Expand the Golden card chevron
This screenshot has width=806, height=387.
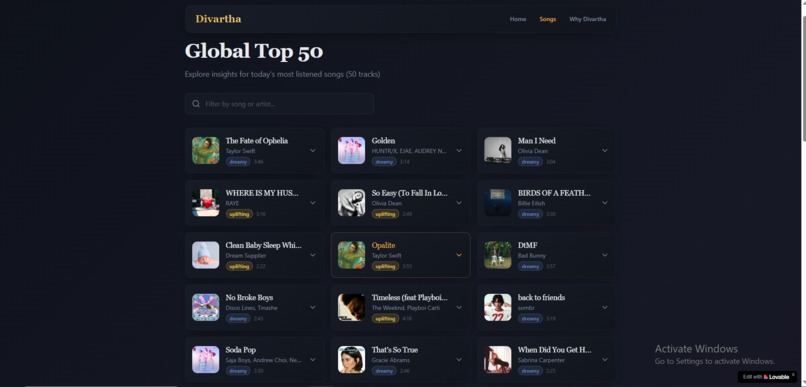[x=459, y=151]
